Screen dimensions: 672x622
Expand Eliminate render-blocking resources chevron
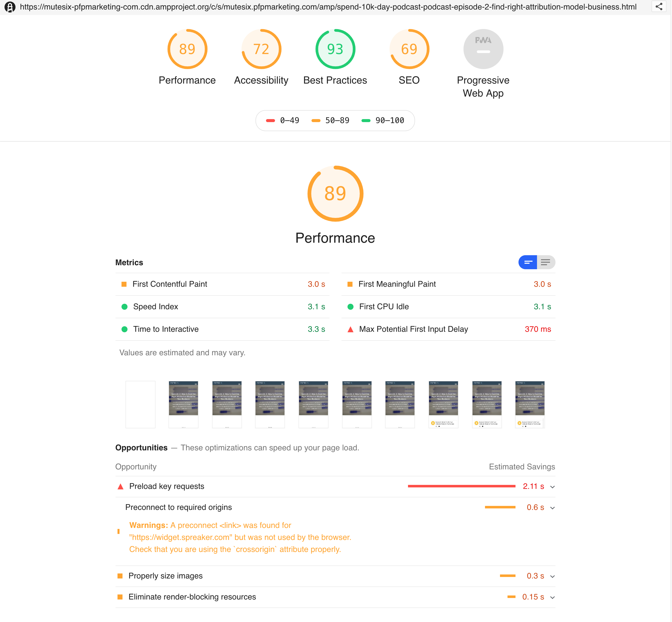(552, 597)
